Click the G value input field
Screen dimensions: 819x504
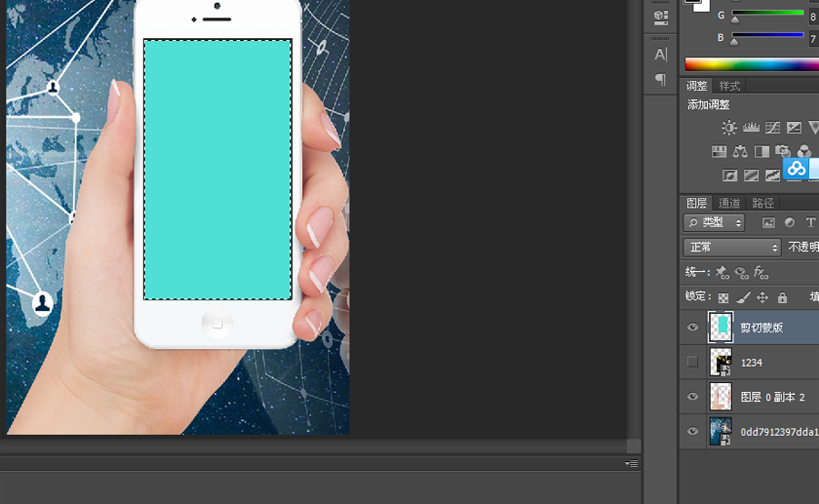pyautogui.click(x=814, y=16)
